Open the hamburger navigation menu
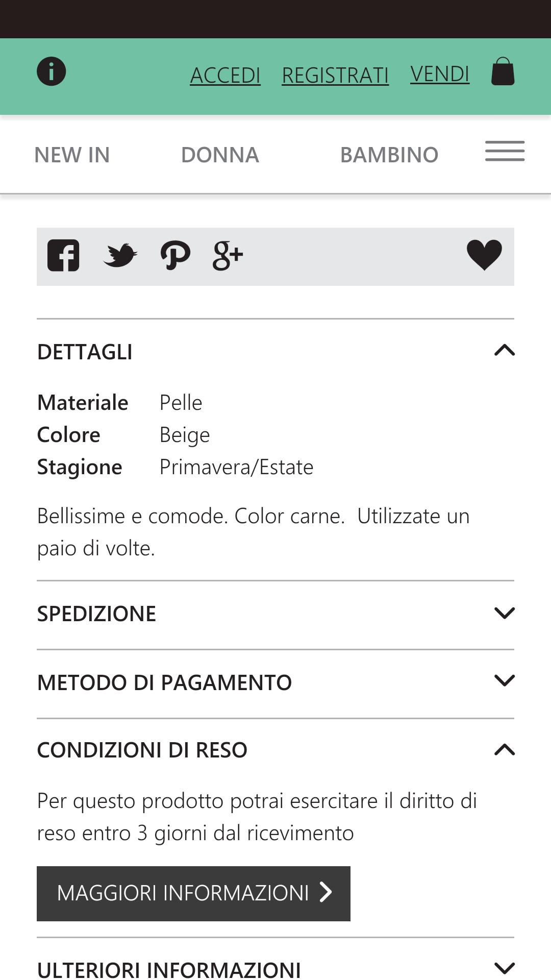Image resolution: width=551 pixels, height=980 pixels. point(504,152)
